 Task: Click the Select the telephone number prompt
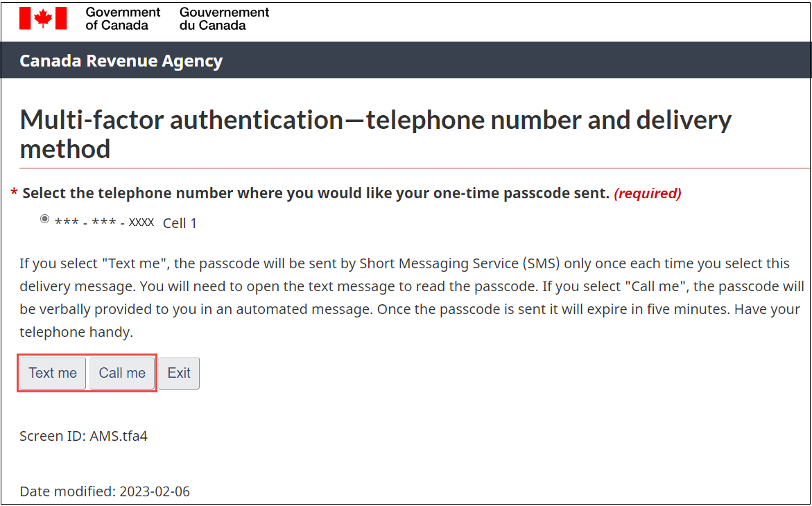click(316, 193)
